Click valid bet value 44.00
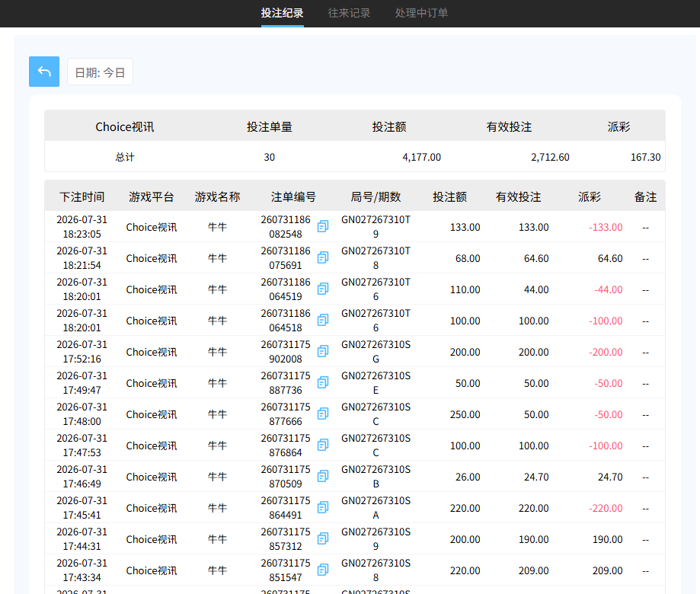The image size is (700, 594). (x=536, y=289)
